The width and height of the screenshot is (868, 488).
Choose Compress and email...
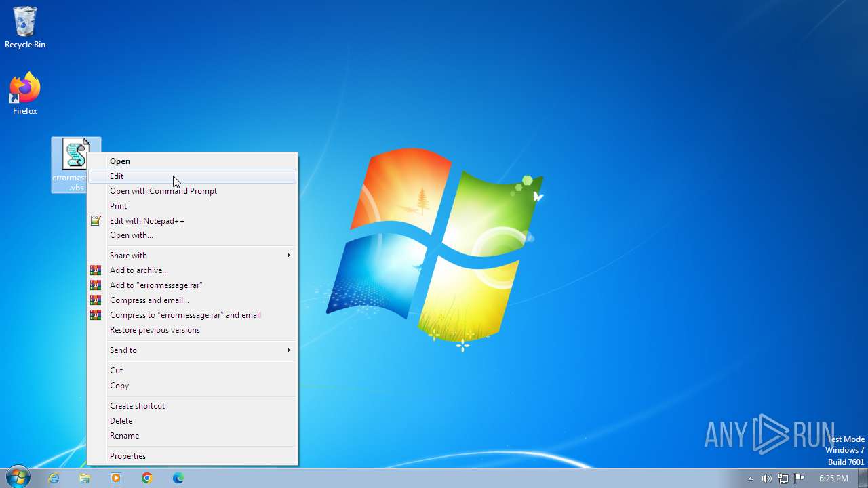point(193,300)
